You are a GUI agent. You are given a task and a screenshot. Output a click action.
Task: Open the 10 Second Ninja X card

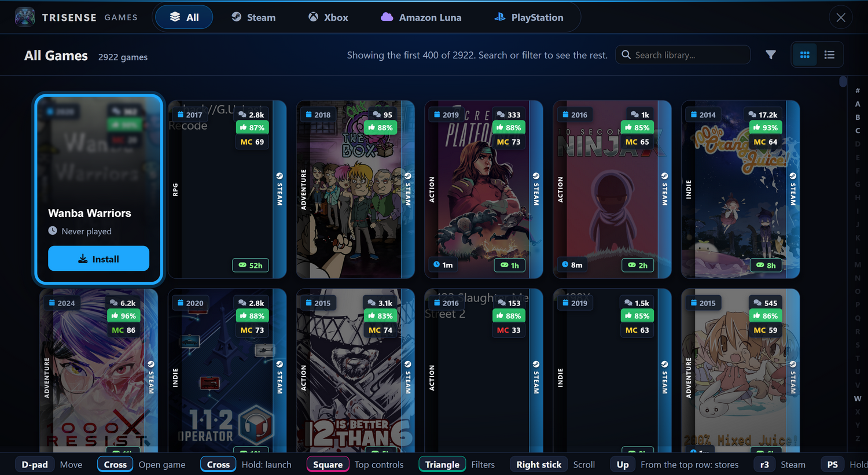tap(612, 190)
